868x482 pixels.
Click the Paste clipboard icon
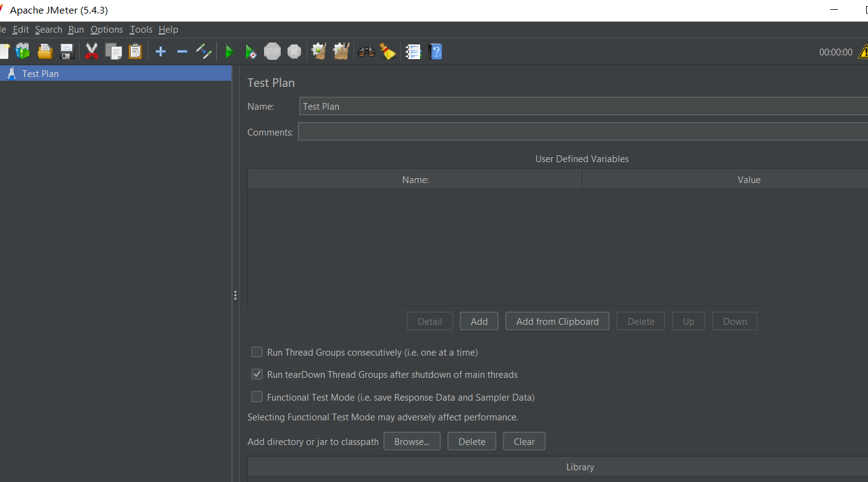135,51
